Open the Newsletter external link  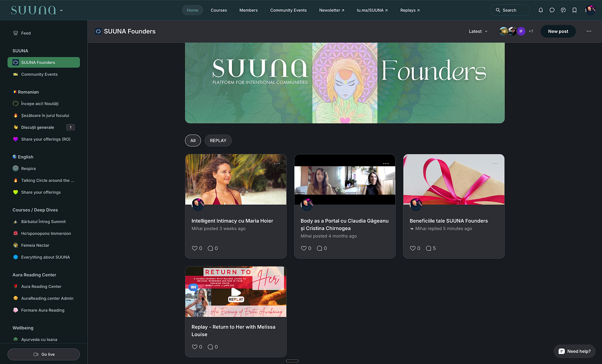pyautogui.click(x=332, y=10)
